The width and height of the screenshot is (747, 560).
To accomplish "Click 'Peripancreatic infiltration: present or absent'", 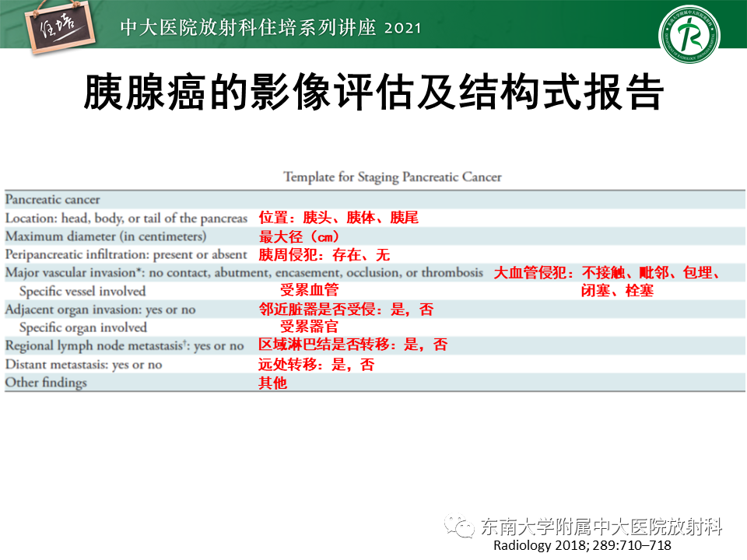I will [x=126, y=255].
